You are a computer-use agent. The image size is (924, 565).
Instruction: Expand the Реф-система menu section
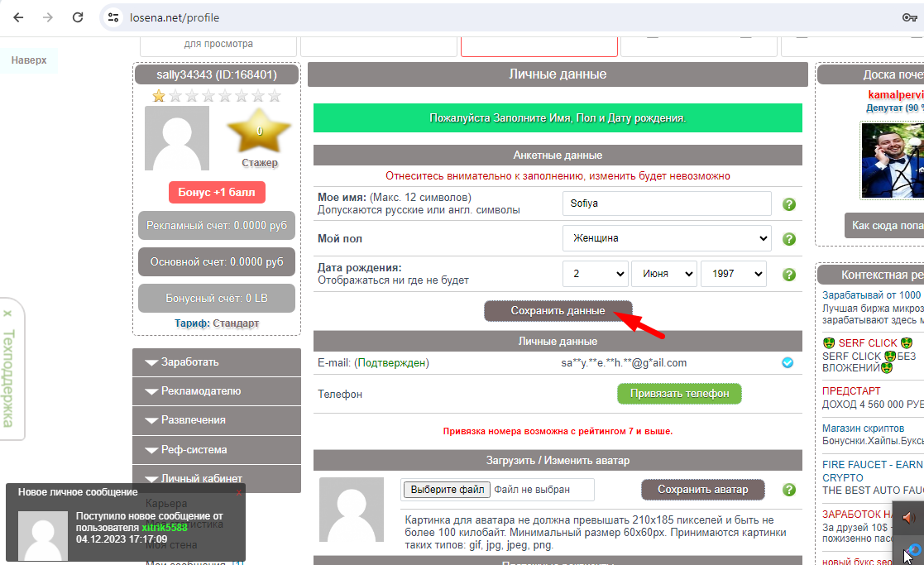click(217, 449)
